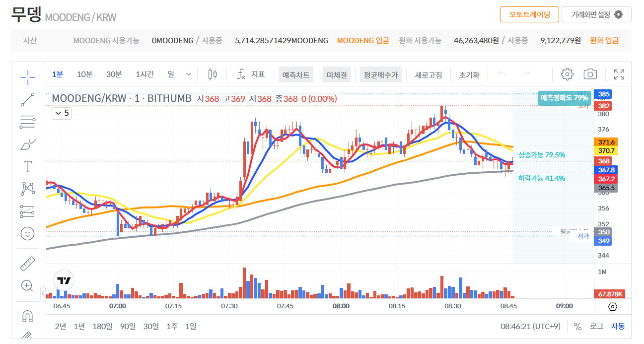Select the trend line drawing tool
644x344 pixels.
pos(28,99)
